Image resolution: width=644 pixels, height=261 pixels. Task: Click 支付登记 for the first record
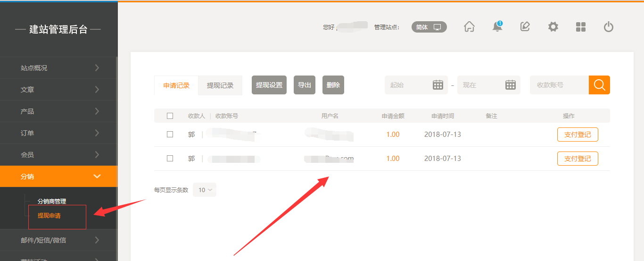(x=578, y=135)
